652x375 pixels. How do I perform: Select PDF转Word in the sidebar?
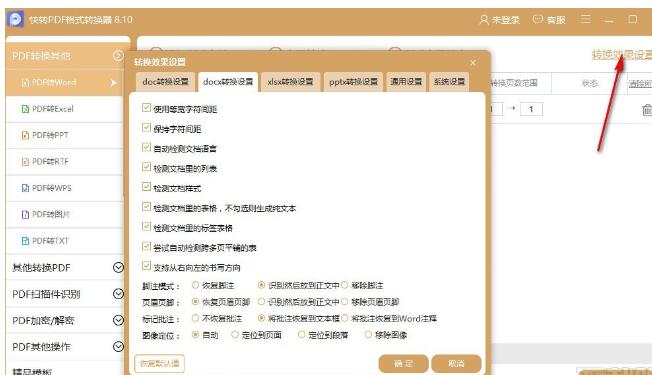pyautogui.click(x=65, y=83)
